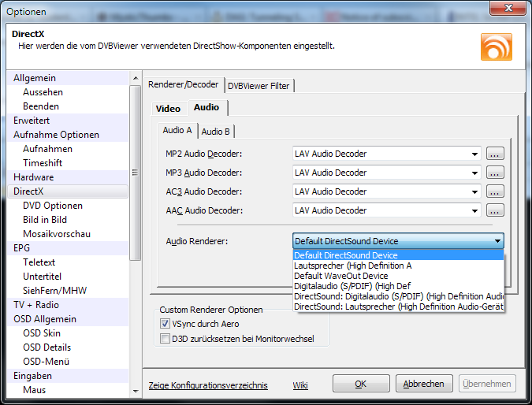532x405 pixels.
Task: Open the Wiki link
Action: [x=300, y=385]
